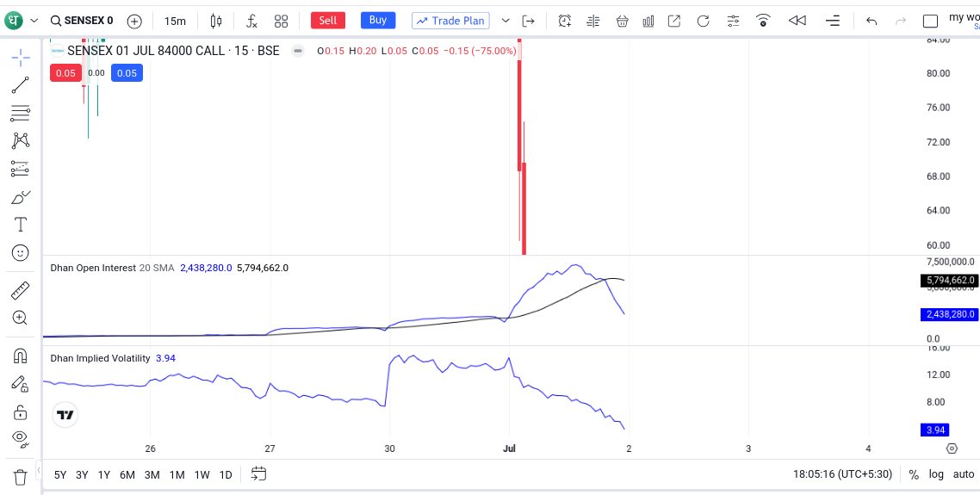This screenshot has height=495, width=980.
Task: Click the red 0.05 sell price box
Action: (65, 73)
